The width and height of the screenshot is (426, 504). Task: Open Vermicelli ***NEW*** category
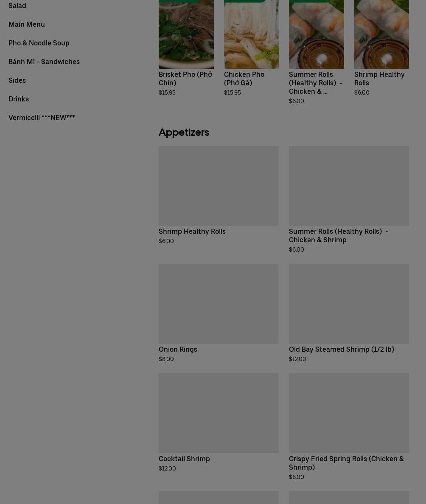pos(42,118)
